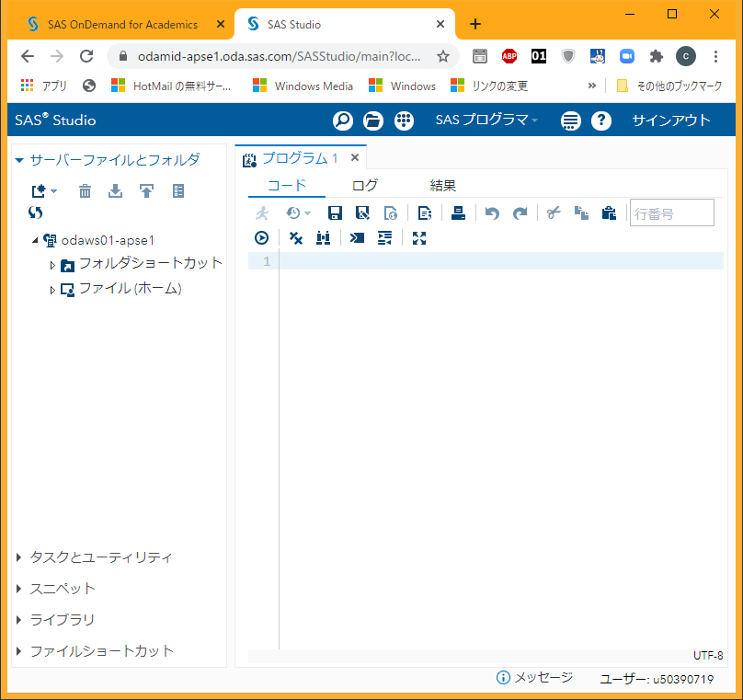The height and width of the screenshot is (700, 743).
Task: Click the redo arrow icon
Action: [520, 213]
